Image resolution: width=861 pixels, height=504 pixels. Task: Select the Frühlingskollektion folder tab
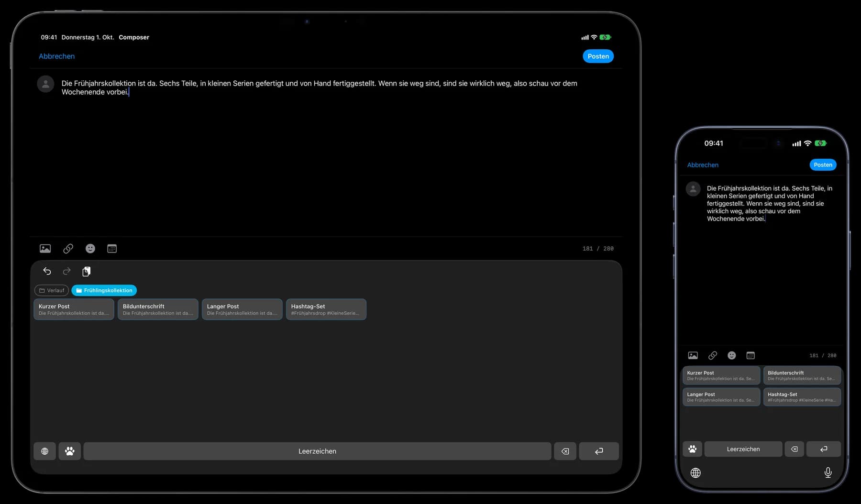click(104, 290)
